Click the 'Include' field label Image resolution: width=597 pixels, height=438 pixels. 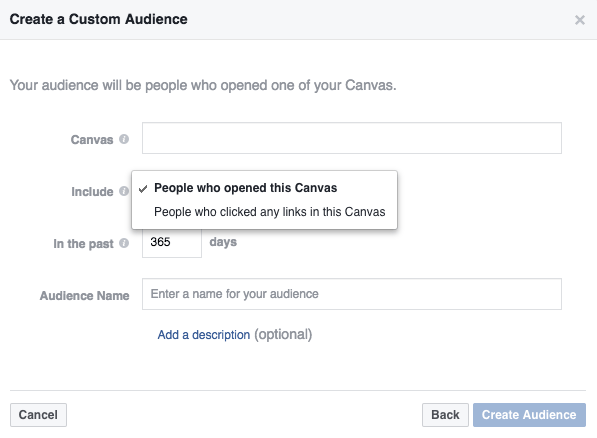(x=92, y=192)
